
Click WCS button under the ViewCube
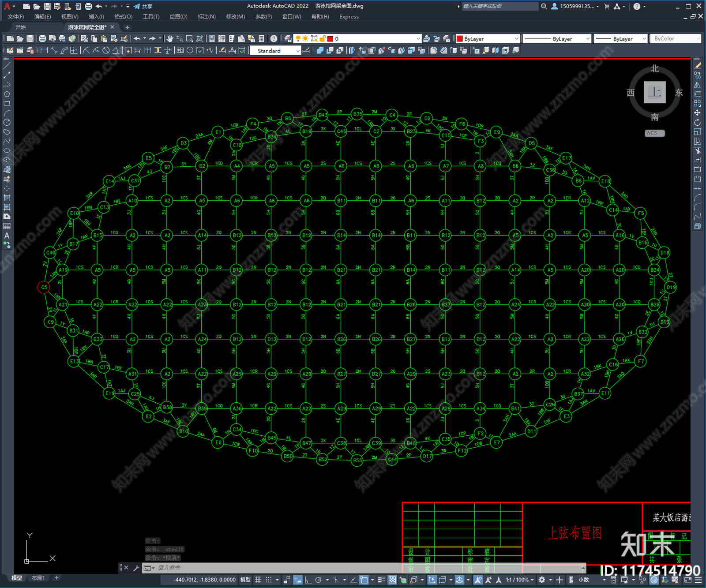(654, 133)
